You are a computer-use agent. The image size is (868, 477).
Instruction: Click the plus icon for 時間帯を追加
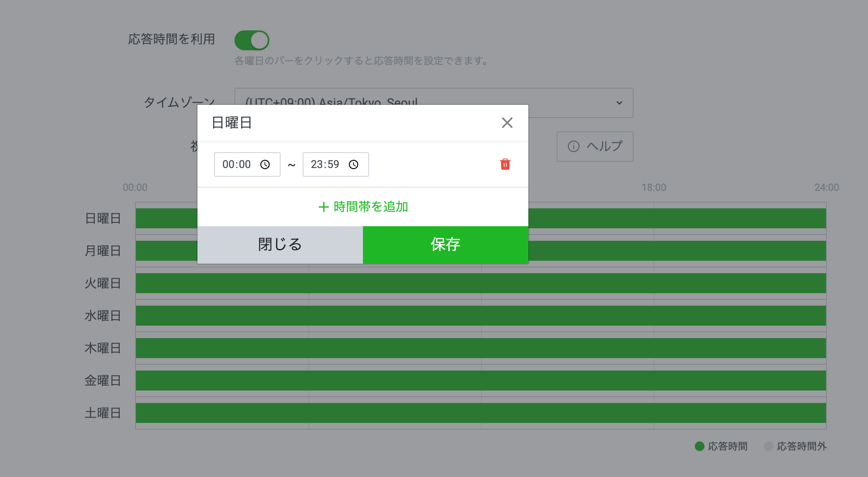[323, 207]
